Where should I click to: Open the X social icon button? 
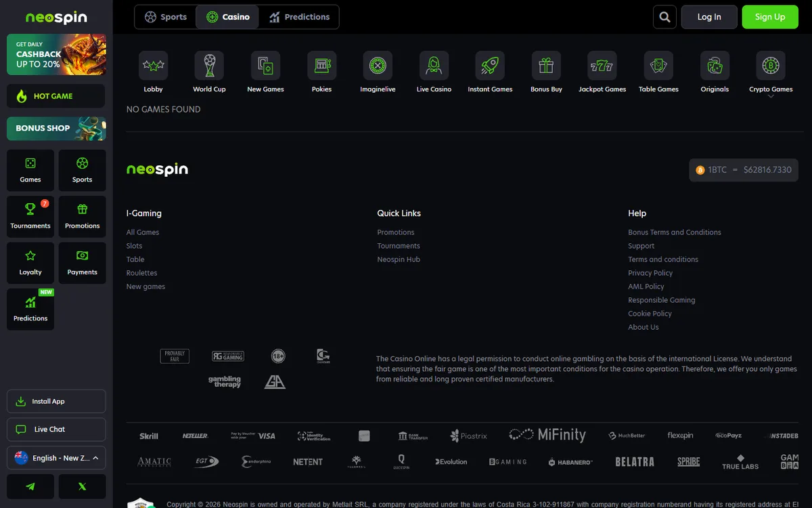click(83, 486)
